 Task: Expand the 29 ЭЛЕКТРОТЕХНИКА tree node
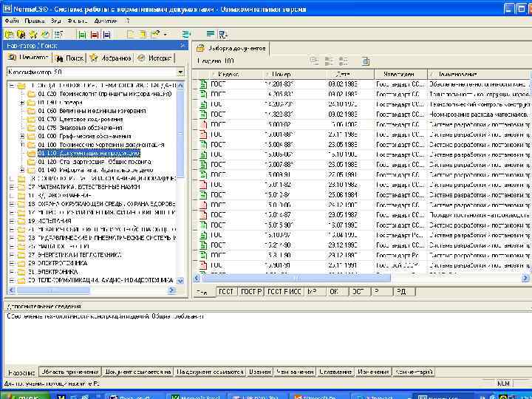(12, 263)
